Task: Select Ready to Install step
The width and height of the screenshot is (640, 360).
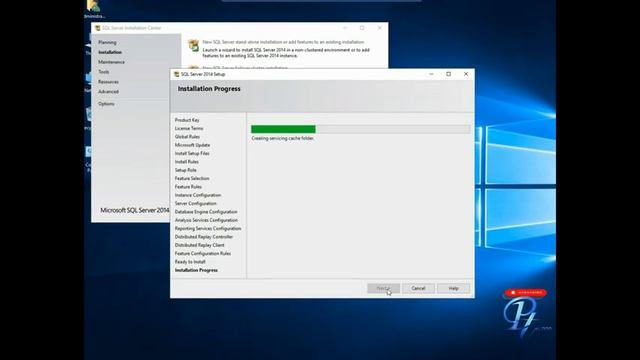Action: click(x=190, y=262)
